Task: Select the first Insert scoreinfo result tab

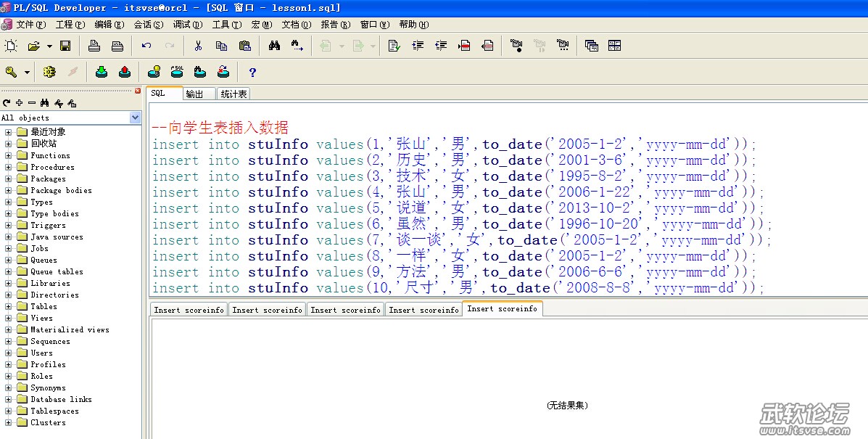Action: pyautogui.click(x=189, y=310)
